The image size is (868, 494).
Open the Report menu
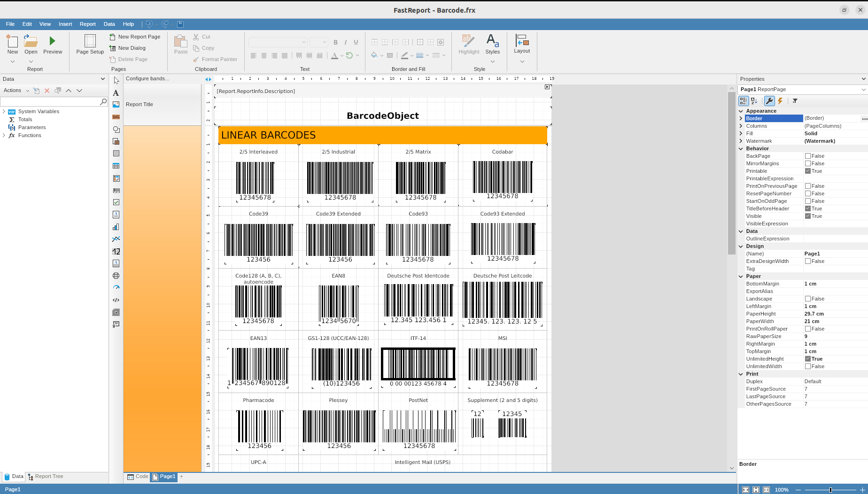click(x=87, y=24)
